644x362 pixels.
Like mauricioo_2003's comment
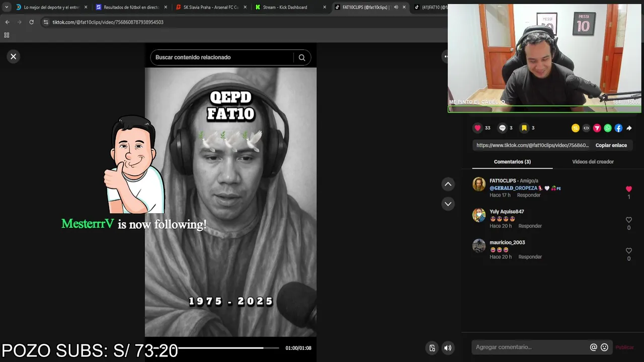click(x=628, y=251)
